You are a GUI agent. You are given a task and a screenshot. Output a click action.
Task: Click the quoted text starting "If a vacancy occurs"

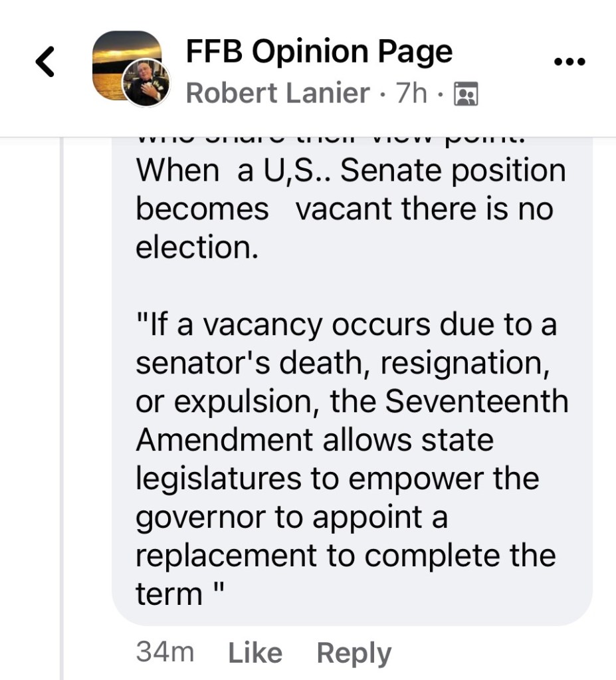coord(347,325)
